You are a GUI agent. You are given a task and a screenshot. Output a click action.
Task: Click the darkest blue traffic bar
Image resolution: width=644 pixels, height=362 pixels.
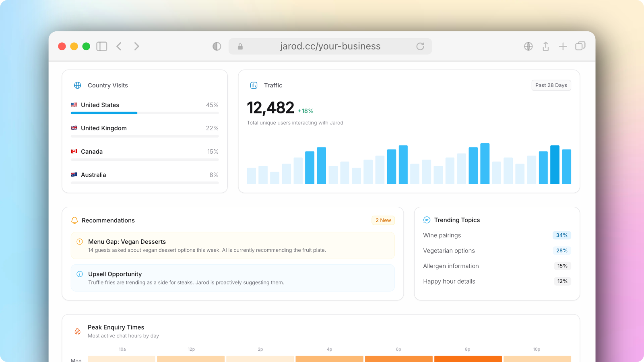(555, 165)
